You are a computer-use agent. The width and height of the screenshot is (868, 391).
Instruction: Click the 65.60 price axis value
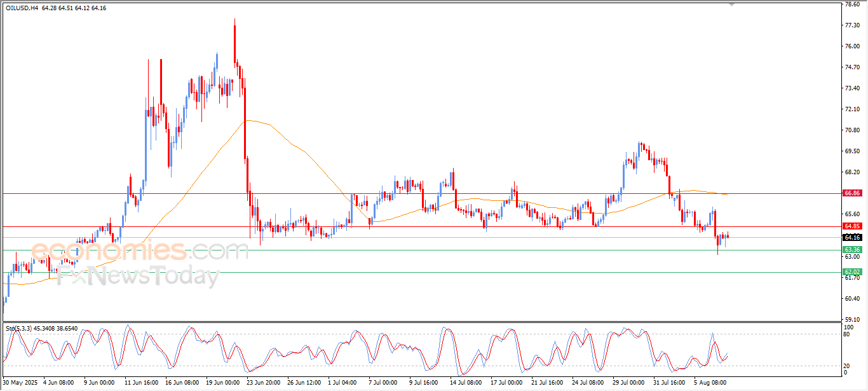852,214
